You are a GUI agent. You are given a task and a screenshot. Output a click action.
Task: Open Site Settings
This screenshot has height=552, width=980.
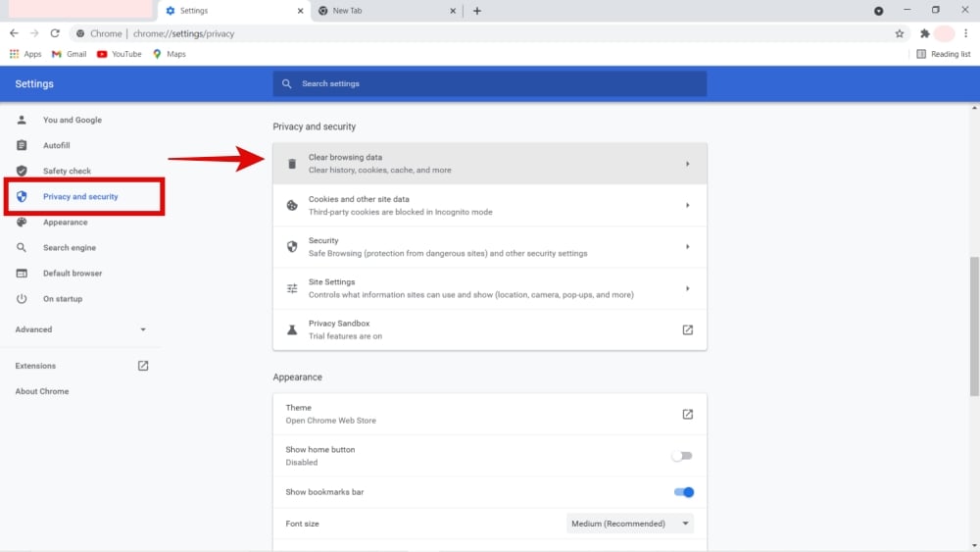click(489, 288)
